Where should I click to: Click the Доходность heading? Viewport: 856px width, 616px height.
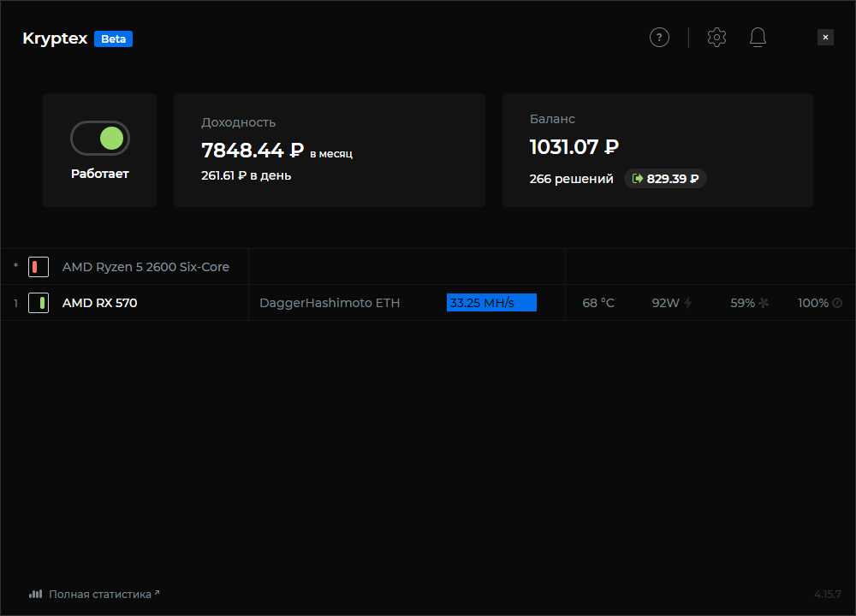(x=238, y=122)
